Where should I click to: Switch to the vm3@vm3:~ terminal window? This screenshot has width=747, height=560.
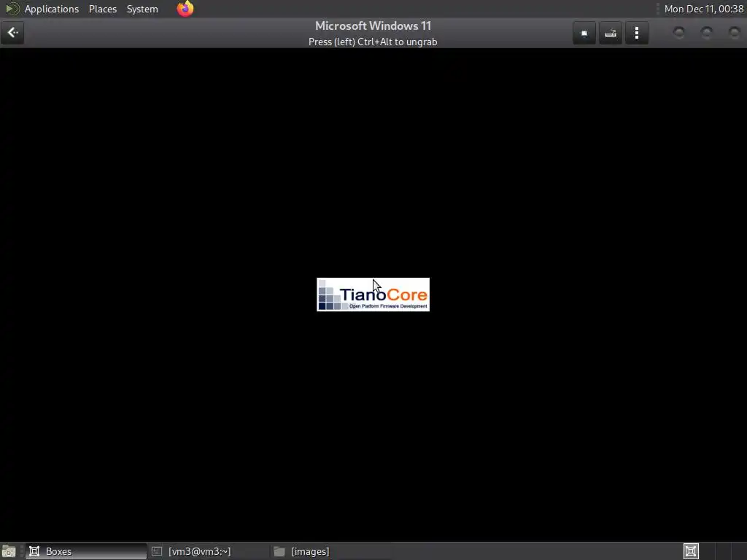pyautogui.click(x=208, y=551)
